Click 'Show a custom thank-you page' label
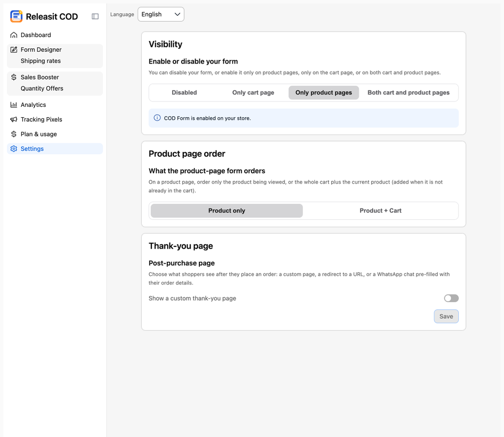Screen dimensions: 504x437 coord(192,298)
